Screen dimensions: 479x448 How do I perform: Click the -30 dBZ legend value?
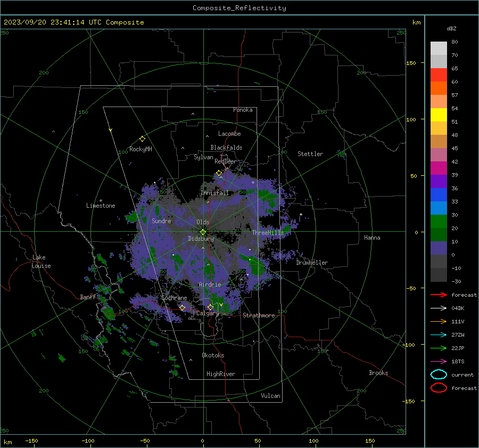(456, 281)
